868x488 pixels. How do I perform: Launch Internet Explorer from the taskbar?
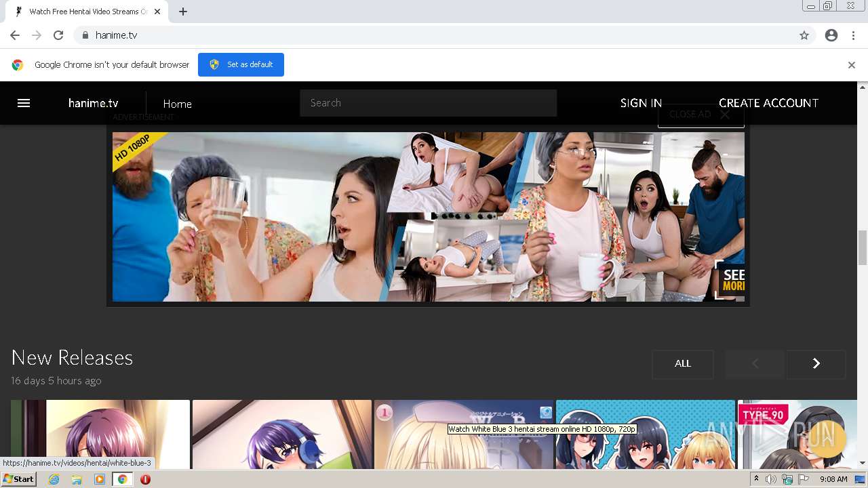(54, 479)
